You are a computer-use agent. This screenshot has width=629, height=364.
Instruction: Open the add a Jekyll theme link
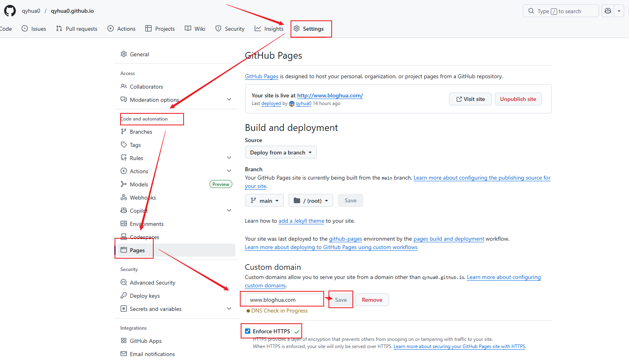(x=301, y=221)
